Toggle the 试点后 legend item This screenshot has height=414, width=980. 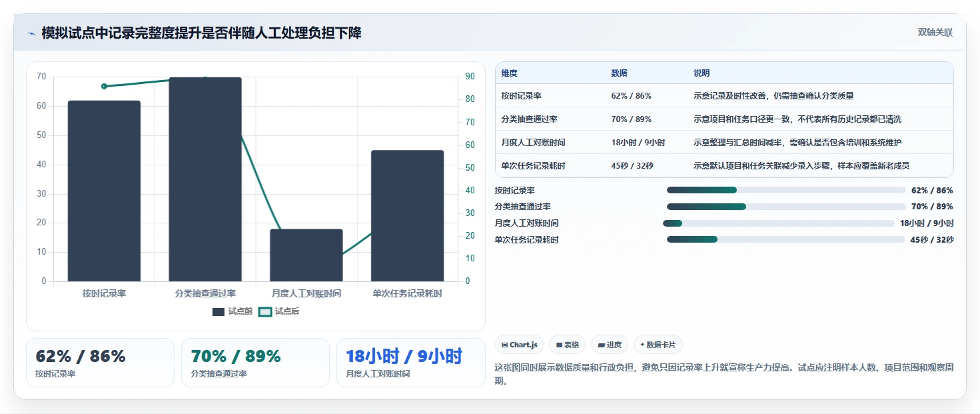tap(278, 311)
